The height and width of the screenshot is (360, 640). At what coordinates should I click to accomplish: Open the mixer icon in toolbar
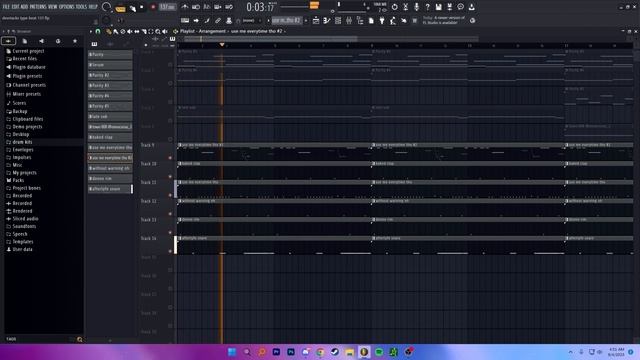click(x=349, y=20)
